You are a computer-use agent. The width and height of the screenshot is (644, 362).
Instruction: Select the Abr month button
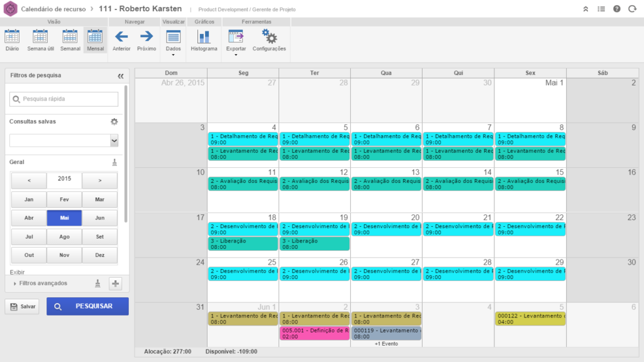pyautogui.click(x=29, y=218)
